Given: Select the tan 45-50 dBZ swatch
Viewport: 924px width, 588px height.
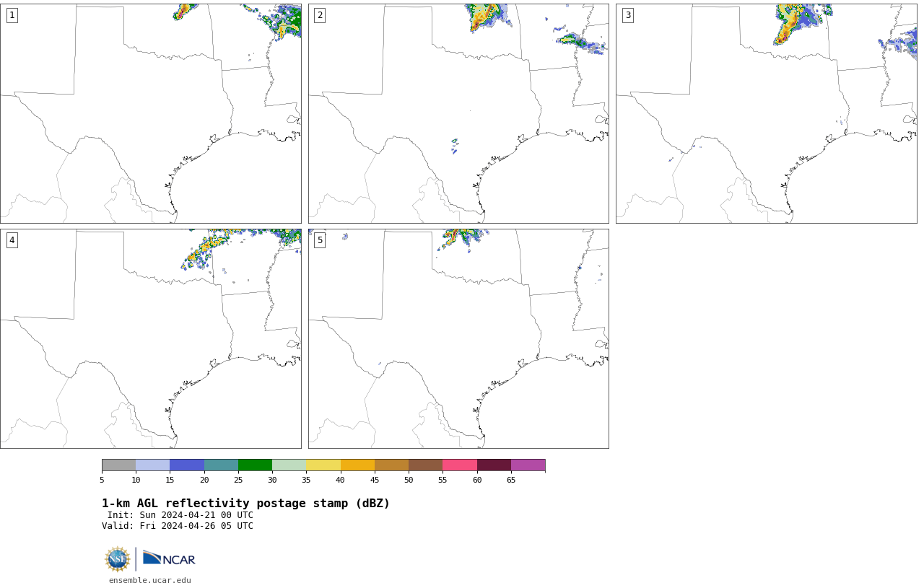Looking at the screenshot, I should coord(391,465).
